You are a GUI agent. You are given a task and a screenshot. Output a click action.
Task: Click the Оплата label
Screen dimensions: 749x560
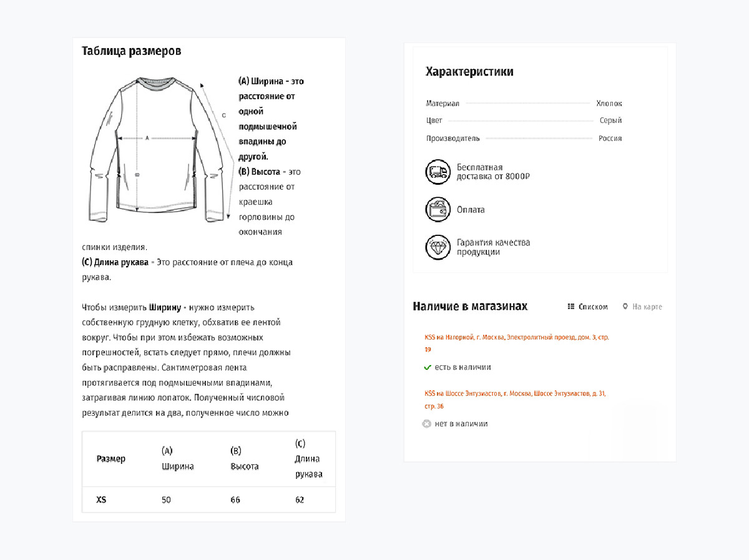pos(471,210)
